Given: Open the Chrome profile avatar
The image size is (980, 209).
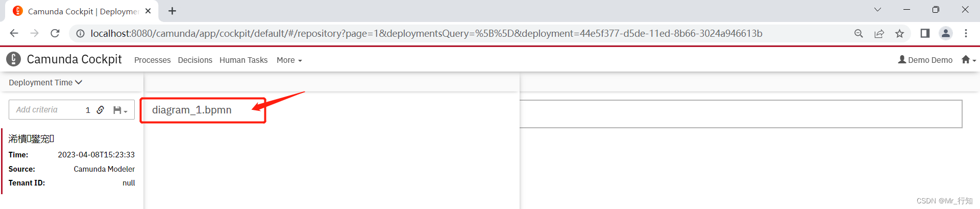Looking at the screenshot, I should [x=945, y=33].
